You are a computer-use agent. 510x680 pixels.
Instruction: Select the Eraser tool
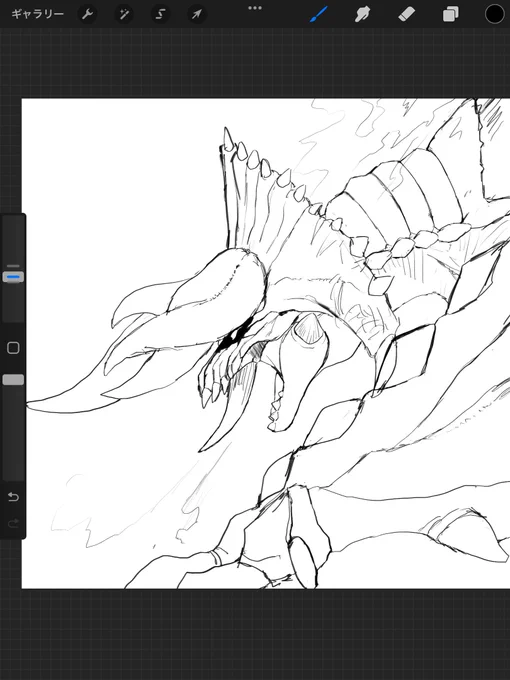coord(407,14)
